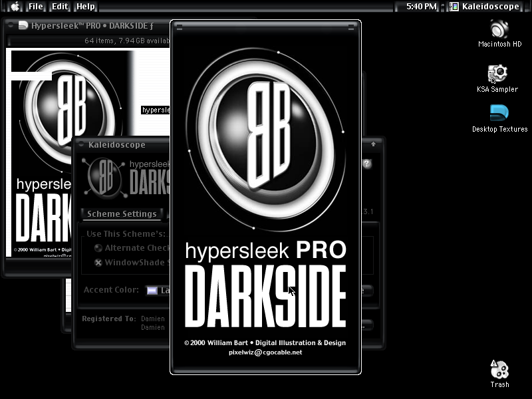532x399 pixels.
Task: Open the Kaleidoscope application menu
Action: pos(485,6)
